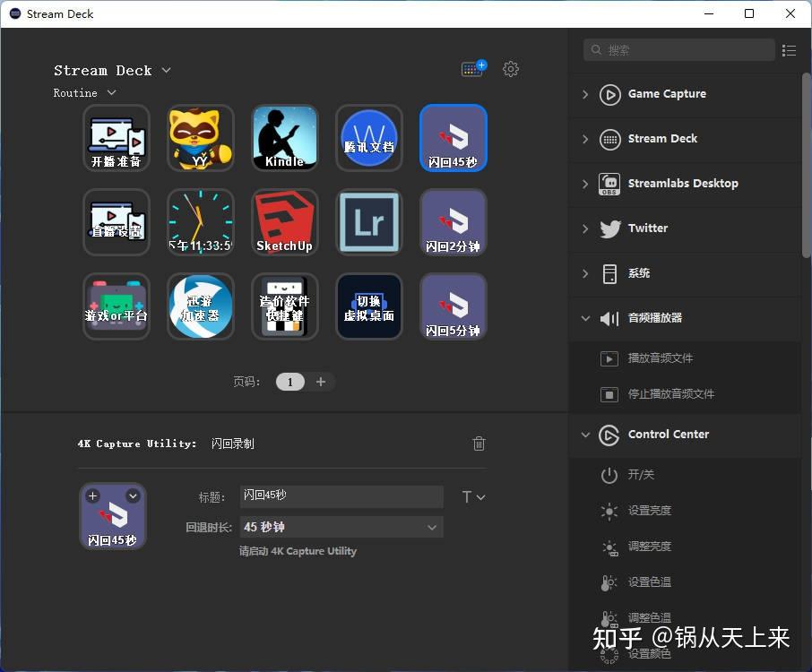The height and width of the screenshot is (672, 812).
Task: Select the 游戏or平台 key
Action: [x=117, y=306]
